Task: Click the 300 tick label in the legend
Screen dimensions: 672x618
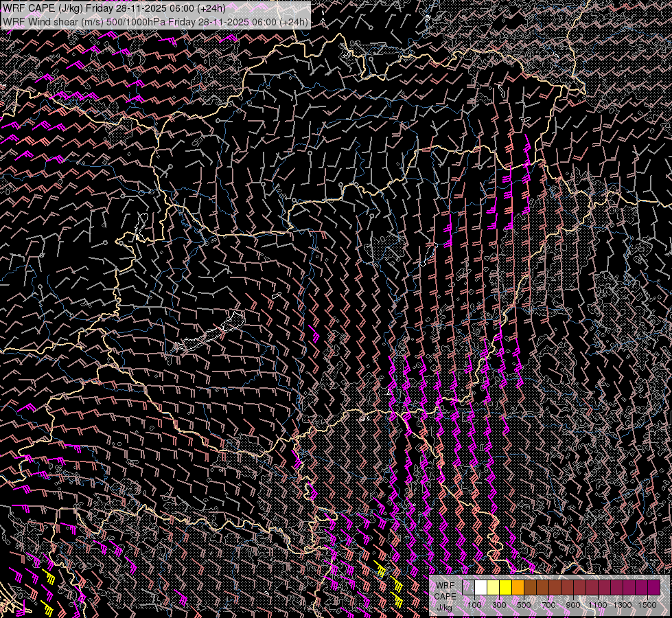Action: coord(499,605)
